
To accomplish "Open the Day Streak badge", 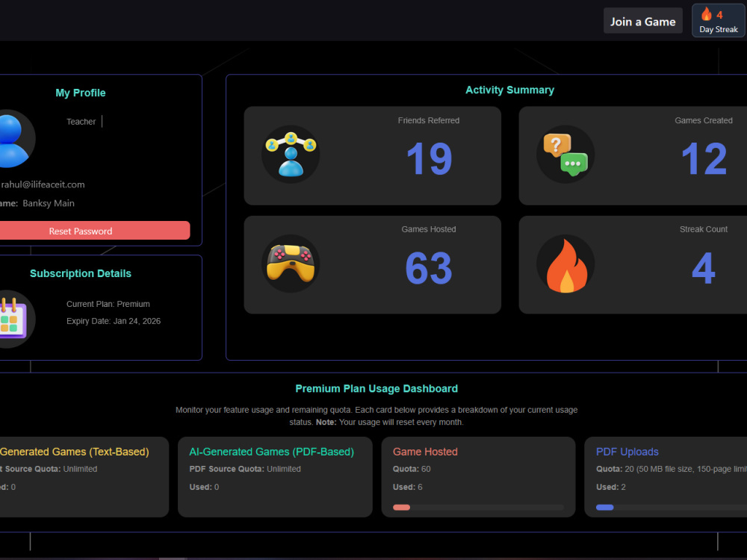I will click(x=719, y=20).
